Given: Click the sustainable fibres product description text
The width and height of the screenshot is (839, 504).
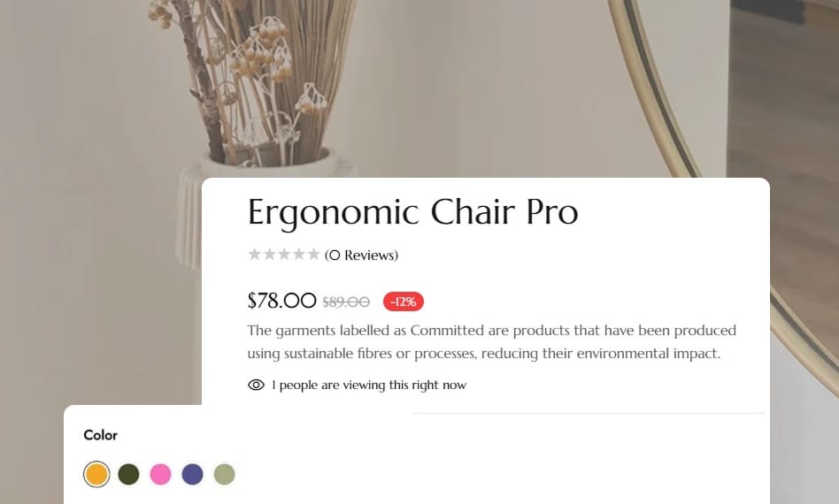Looking at the screenshot, I should pyautogui.click(x=491, y=342).
